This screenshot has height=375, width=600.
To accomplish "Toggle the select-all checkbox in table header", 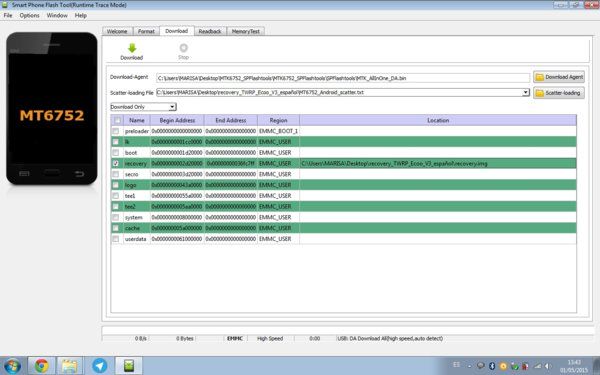I will [117, 120].
